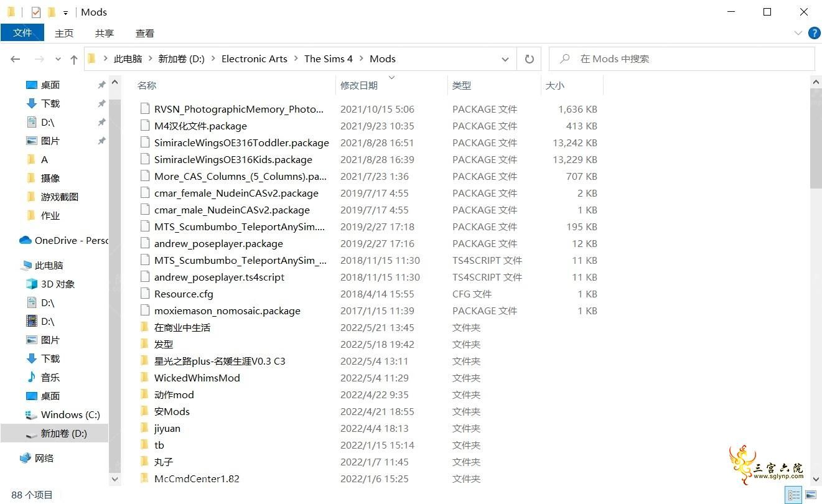Click The Sims 4 in the address breadcrumb
This screenshot has height=504, width=822.
(329, 59)
